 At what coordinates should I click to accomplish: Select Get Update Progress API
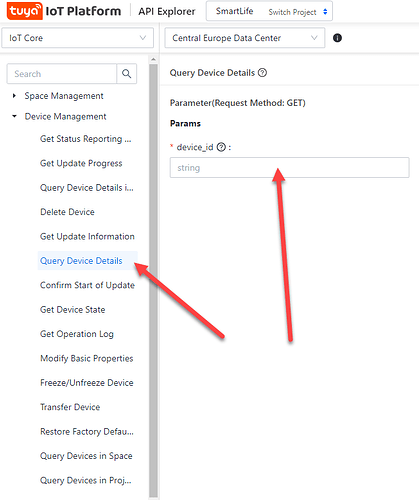click(81, 163)
